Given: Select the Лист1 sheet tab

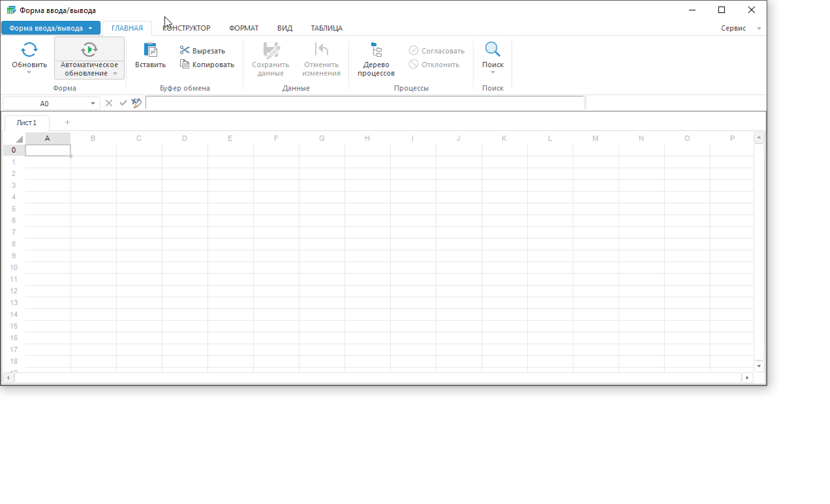Looking at the screenshot, I should pyautogui.click(x=27, y=123).
